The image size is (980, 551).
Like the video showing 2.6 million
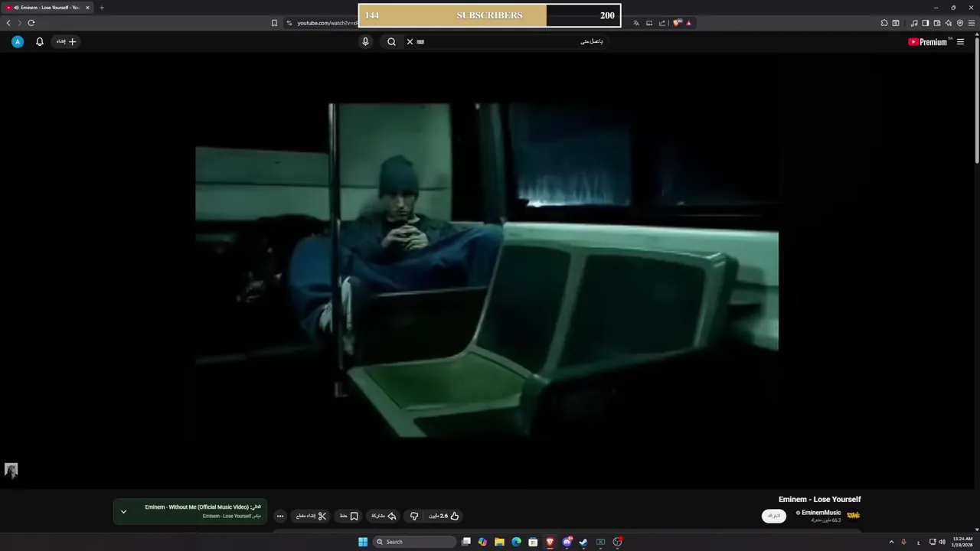point(444,516)
